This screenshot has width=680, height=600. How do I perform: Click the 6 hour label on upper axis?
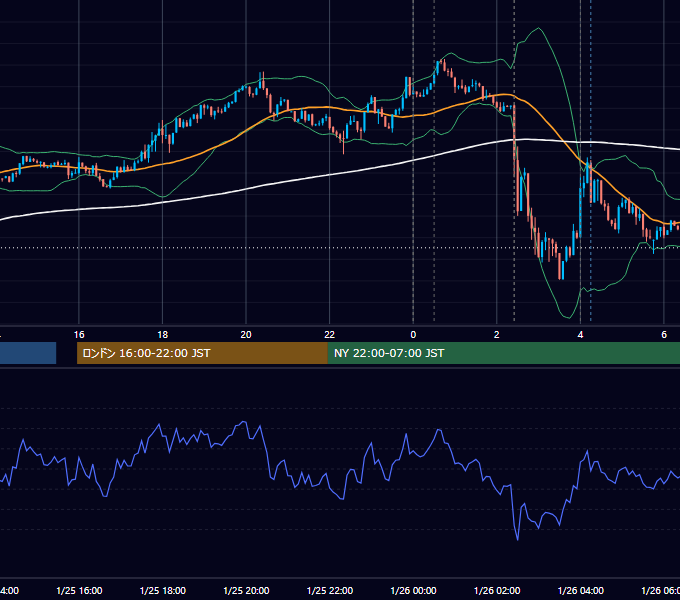coord(664,335)
